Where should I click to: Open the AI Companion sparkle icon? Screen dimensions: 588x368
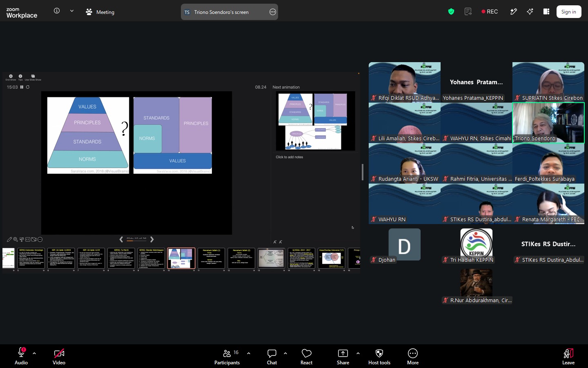530,11
